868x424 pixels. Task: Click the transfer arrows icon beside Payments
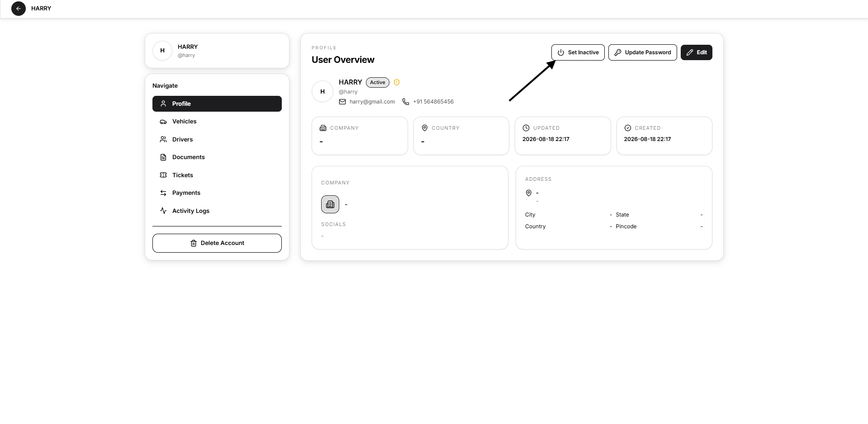click(163, 193)
